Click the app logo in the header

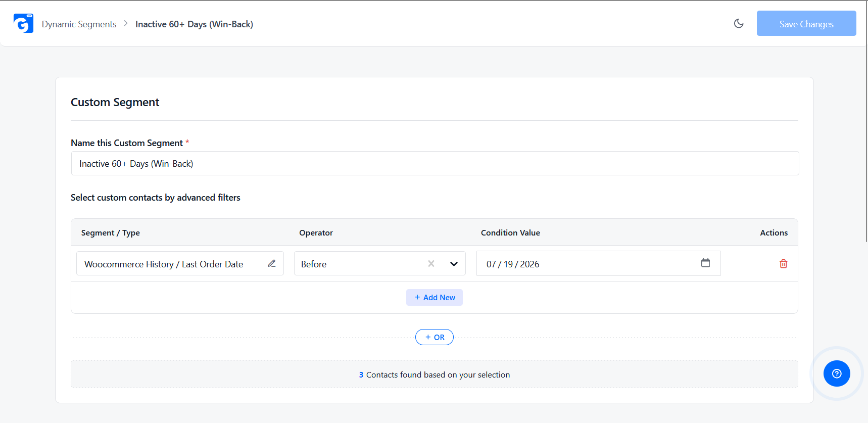23,23
